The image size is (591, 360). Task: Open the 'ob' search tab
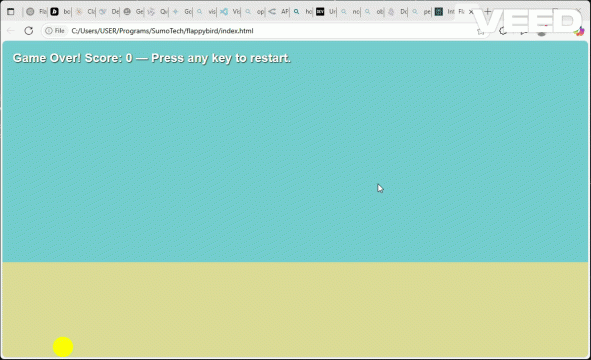click(374, 12)
